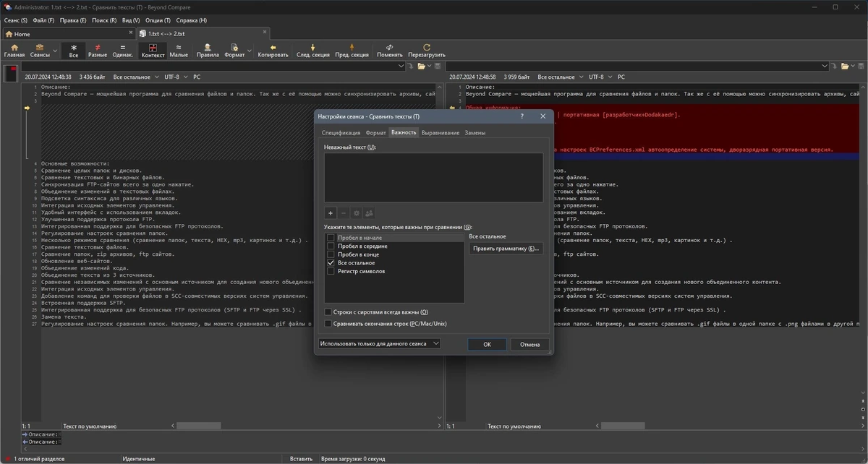
Task: Click the add (+) unimportant text button
Action: (330, 213)
